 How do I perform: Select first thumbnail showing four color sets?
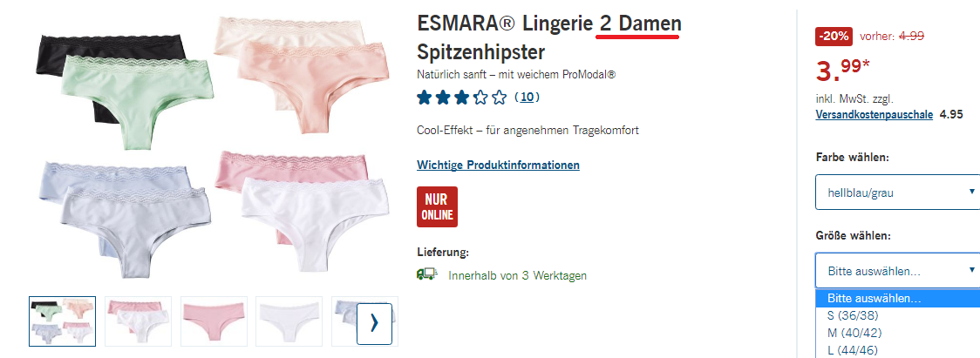point(63,321)
